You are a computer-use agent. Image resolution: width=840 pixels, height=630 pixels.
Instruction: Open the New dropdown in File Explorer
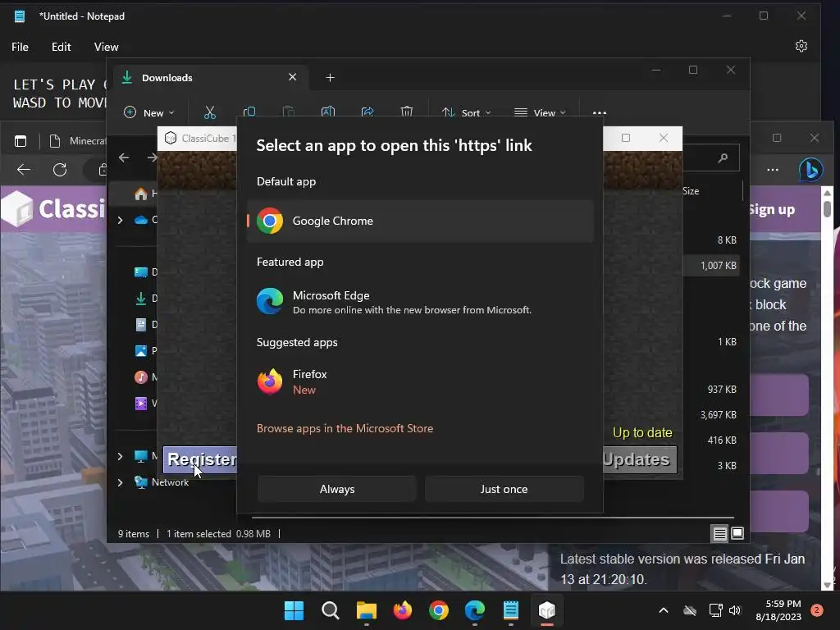point(149,112)
